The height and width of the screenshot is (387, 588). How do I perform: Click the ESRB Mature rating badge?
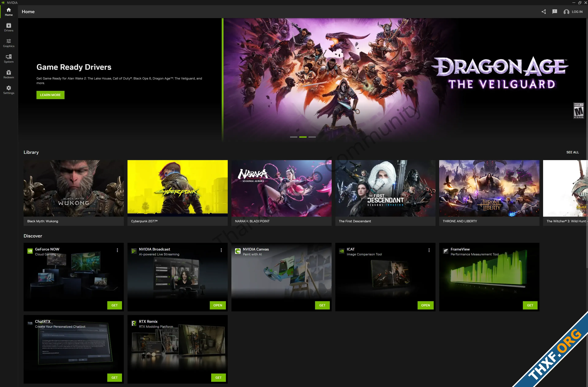coord(578,111)
